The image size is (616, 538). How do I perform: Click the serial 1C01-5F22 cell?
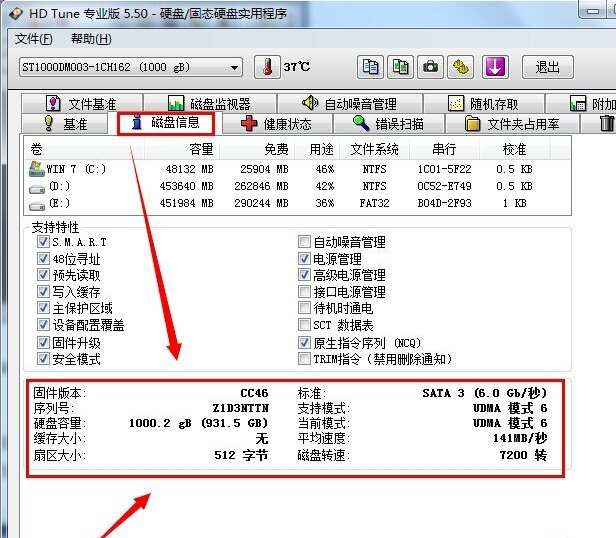tap(444, 169)
